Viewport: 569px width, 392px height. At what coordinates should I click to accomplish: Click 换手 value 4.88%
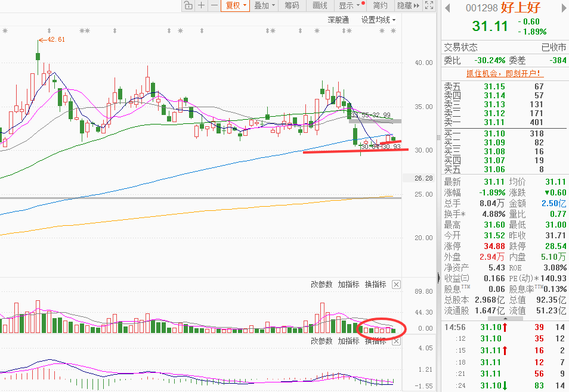click(x=493, y=214)
